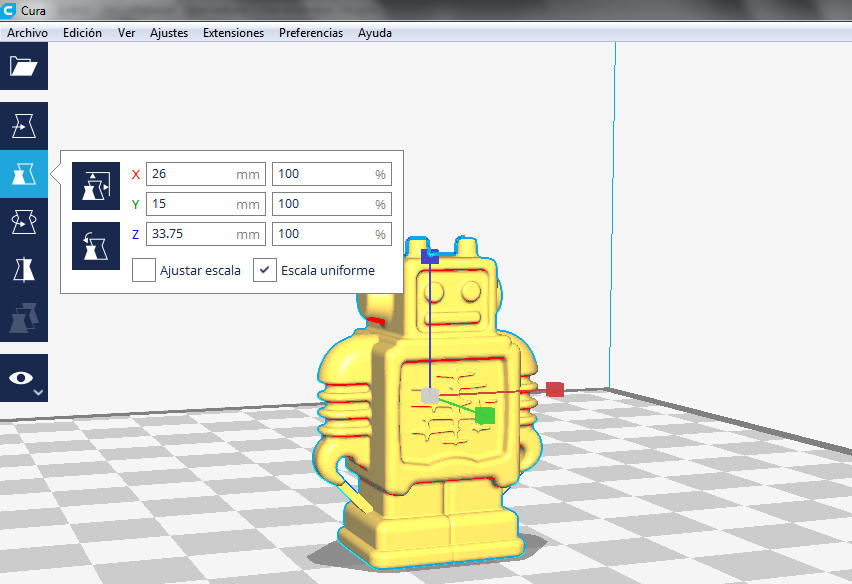Open the Ayuda menu
Image resolution: width=852 pixels, height=584 pixels.
[x=375, y=33]
